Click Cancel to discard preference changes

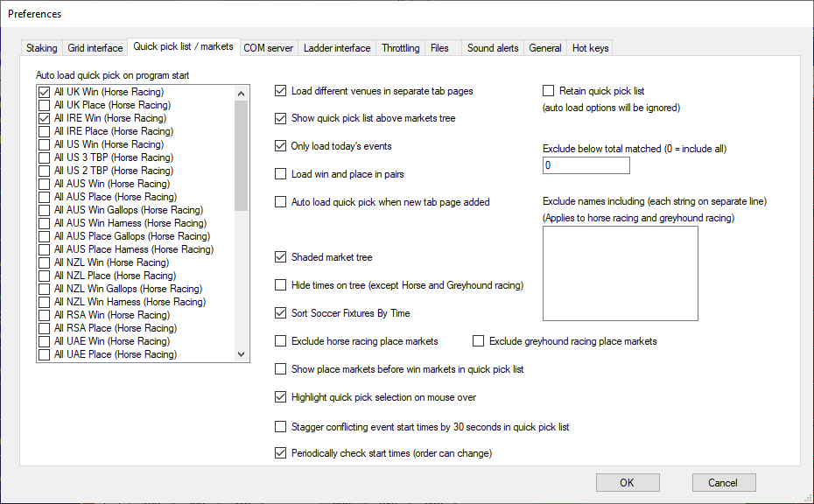click(724, 483)
